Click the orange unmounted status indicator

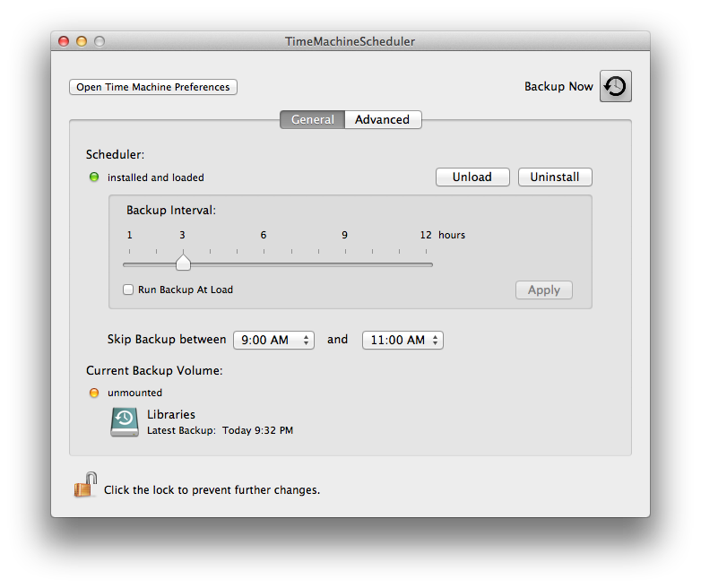click(94, 393)
